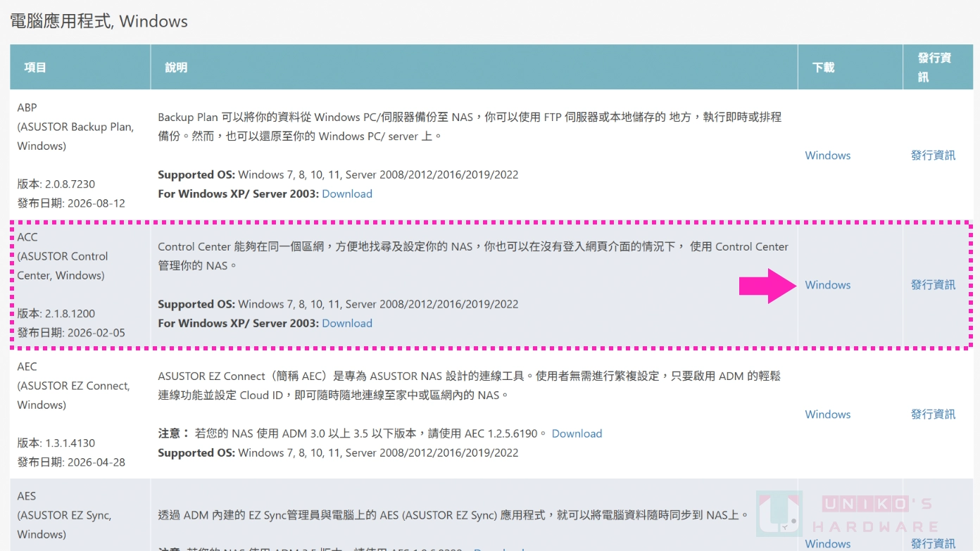Download ACC via its Windows link

[x=827, y=285]
